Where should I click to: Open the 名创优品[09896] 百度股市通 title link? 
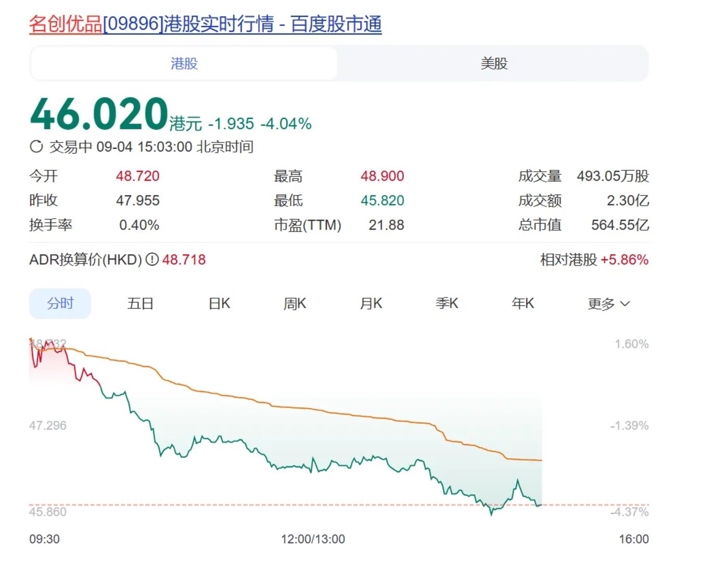coord(206,24)
